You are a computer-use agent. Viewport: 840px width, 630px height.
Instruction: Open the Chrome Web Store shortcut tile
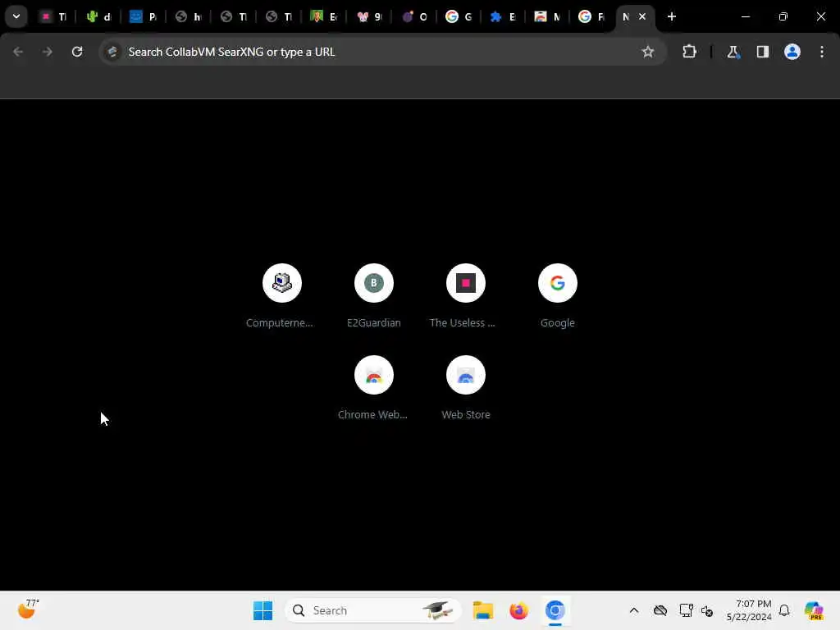point(374,387)
